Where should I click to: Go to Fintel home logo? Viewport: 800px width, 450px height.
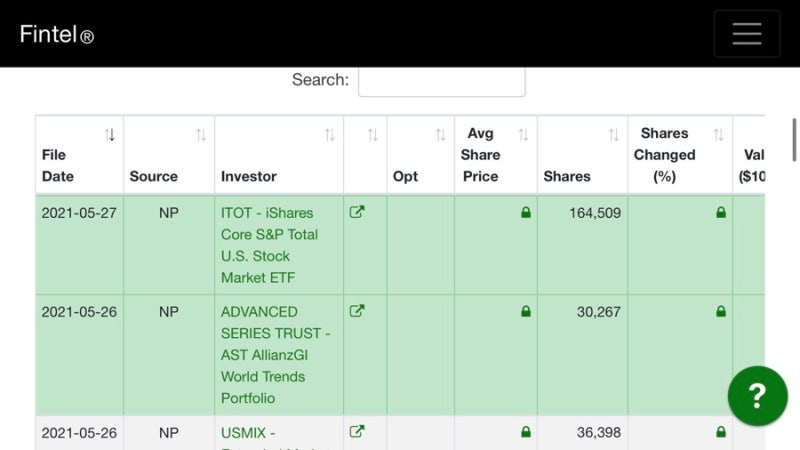[57, 35]
